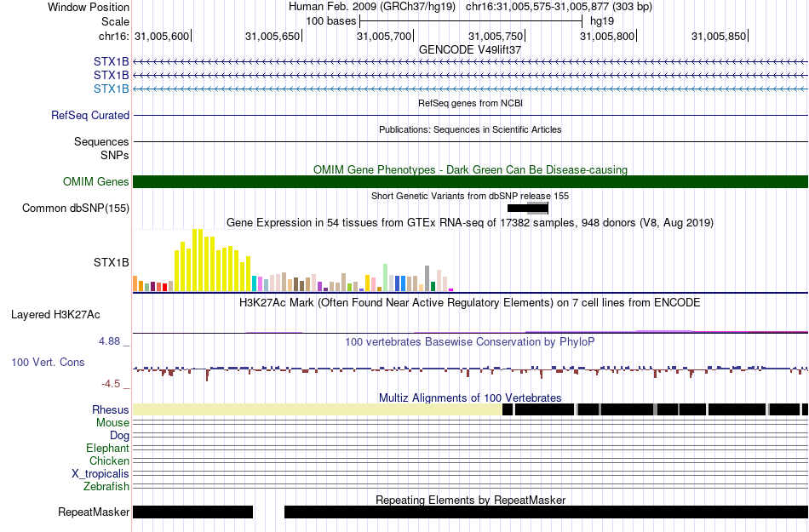Click the 'H3K27Ac Mark' track title
This screenshot has height=532, width=809.
click(470, 302)
